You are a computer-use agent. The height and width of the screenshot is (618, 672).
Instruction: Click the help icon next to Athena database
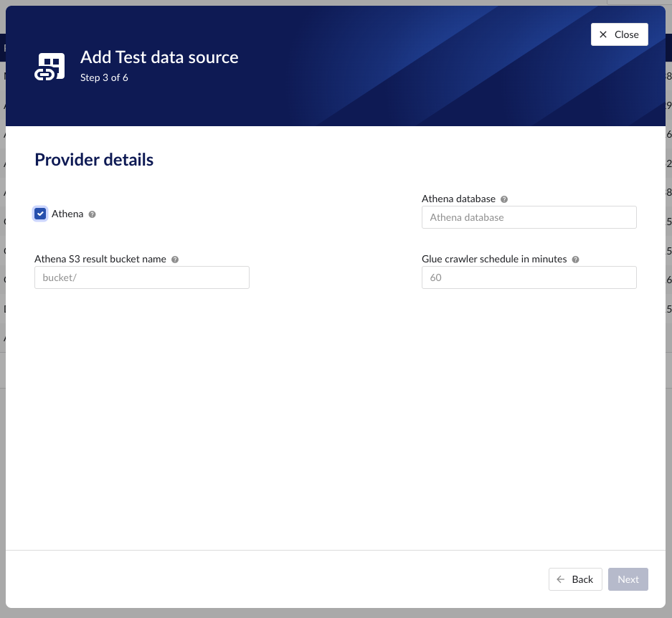point(503,199)
